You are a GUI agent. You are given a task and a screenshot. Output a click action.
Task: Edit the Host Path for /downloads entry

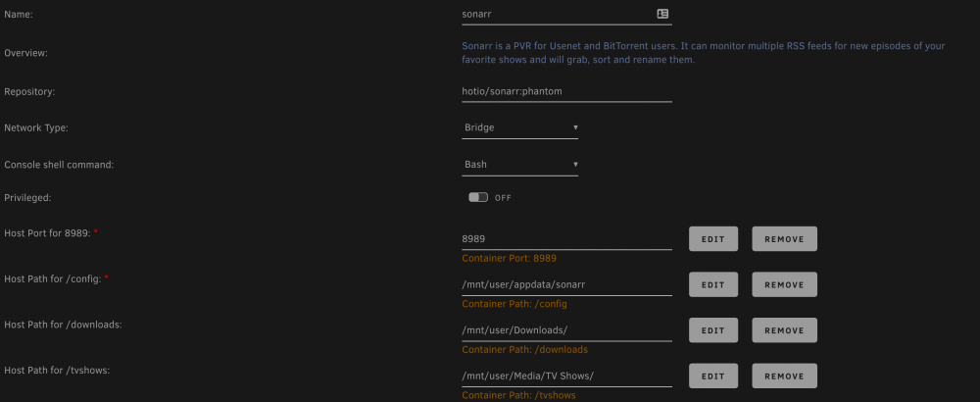pos(713,330)
